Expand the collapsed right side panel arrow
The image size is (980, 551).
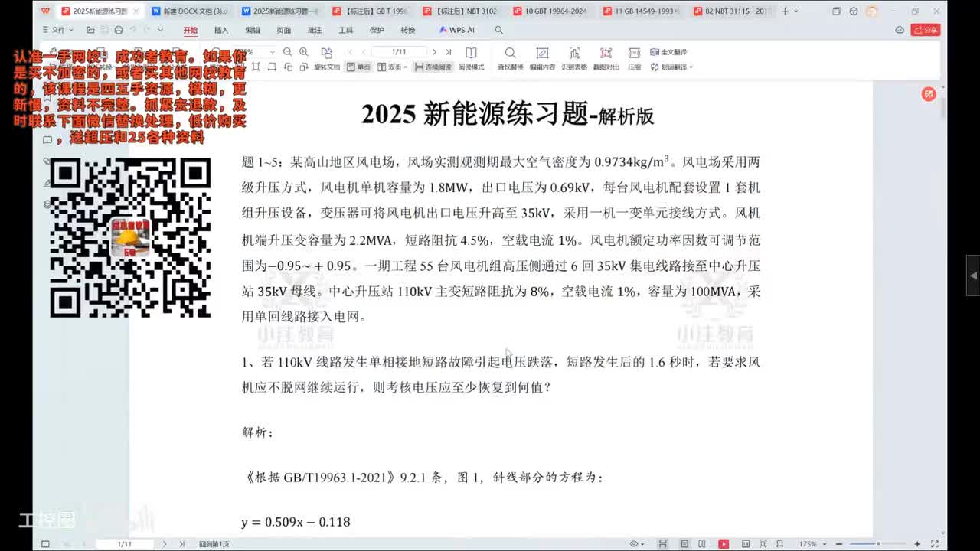[973, 275]
